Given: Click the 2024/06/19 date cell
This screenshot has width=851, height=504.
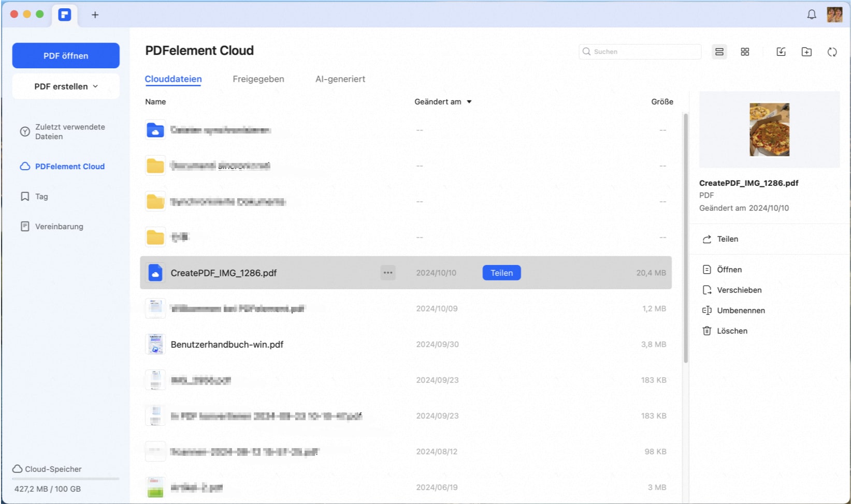Looking at the screenshot, I should pos(437,487).
